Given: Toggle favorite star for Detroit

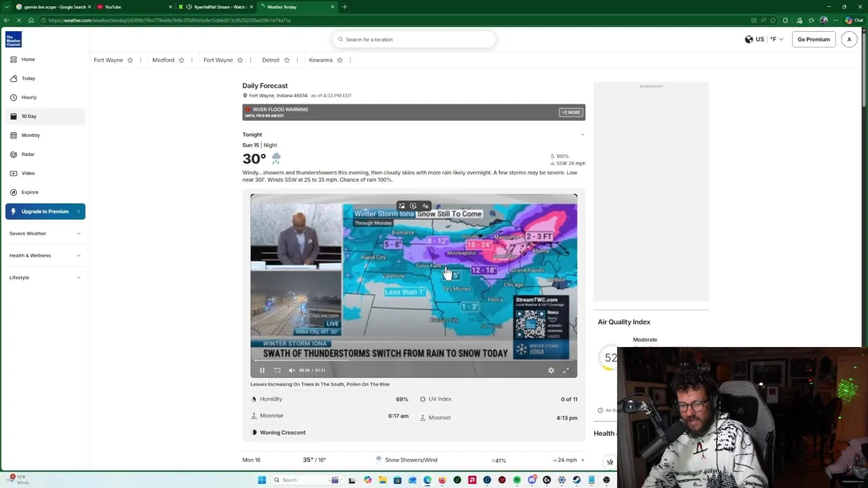Looking at the screenshot, I should point(286,60).
